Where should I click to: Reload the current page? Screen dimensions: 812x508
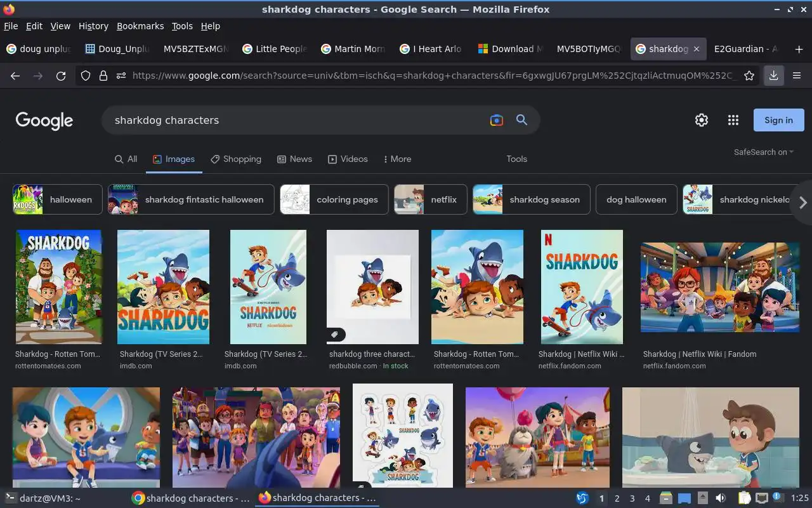click(61, 76)
